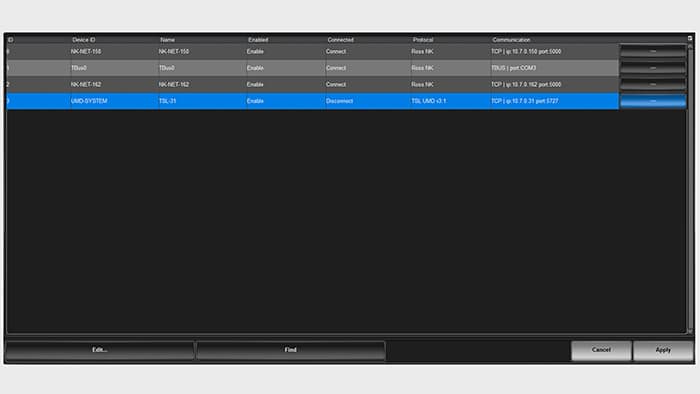
Task: Click Disconnect status in UMD-SYSTEM row
Action: click(339, 101)
